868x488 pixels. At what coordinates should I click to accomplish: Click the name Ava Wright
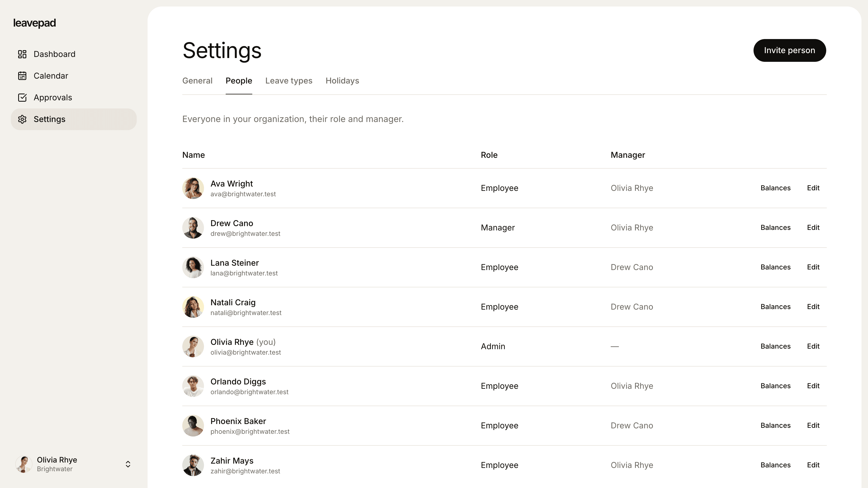(231, 184)
